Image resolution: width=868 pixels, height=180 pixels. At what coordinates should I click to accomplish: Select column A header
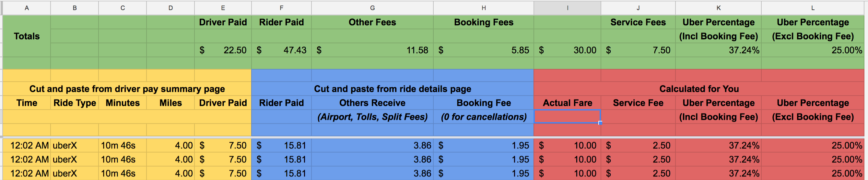(27, 8)
